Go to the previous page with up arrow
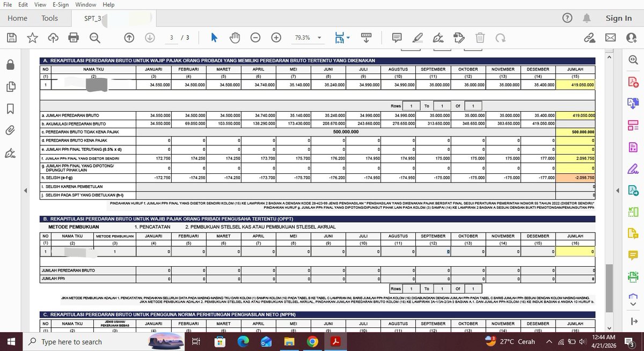 pos(129,38)
